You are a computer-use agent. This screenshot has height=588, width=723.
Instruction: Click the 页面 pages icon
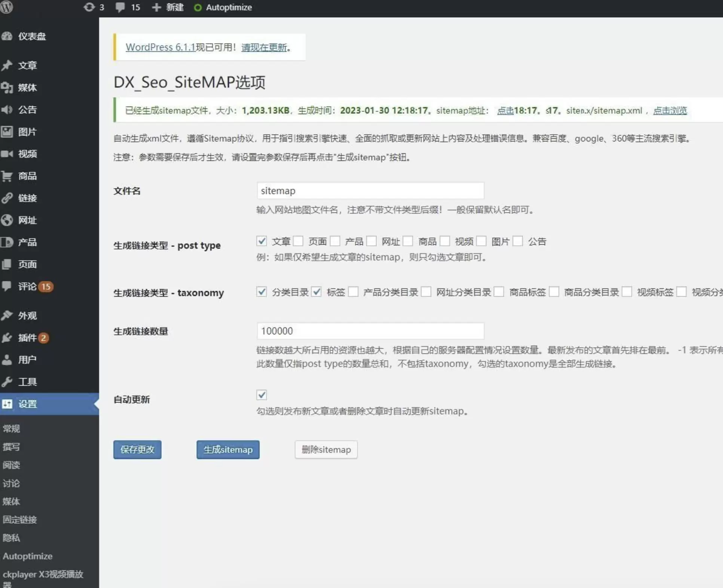click(7, 264)
